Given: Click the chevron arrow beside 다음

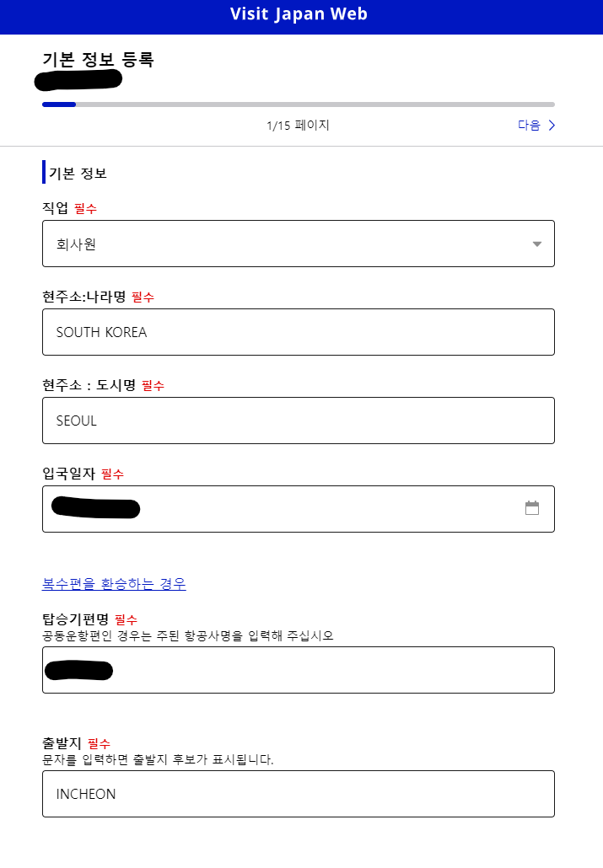Looking at the screenshot, I should [552, 126].
